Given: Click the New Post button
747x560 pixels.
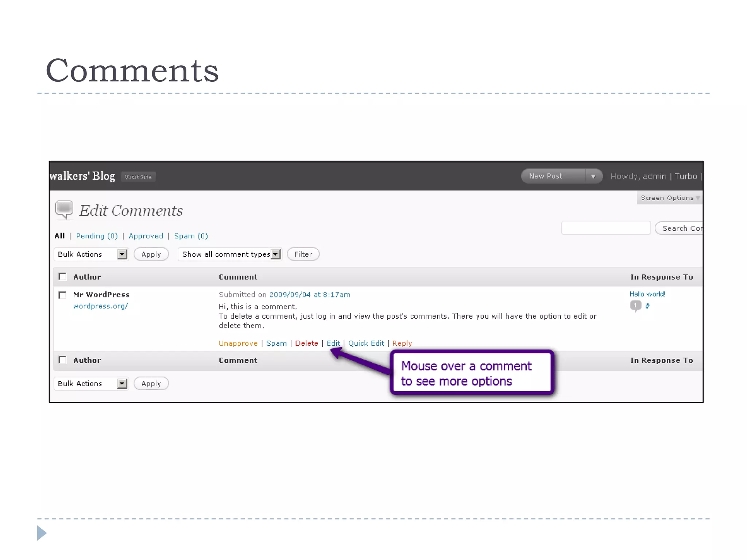Looking at the screenshot, I should 553,176.
